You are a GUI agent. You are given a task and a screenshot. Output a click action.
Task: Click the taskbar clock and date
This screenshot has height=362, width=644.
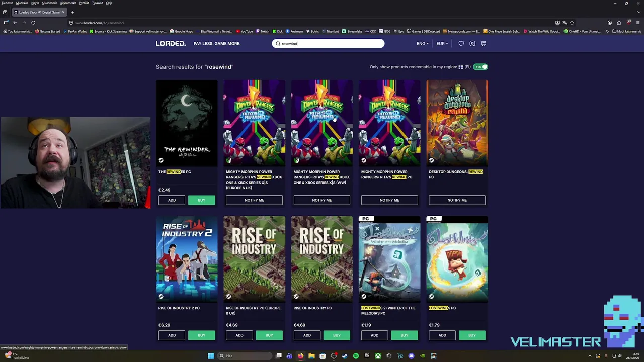coord(633,356)
